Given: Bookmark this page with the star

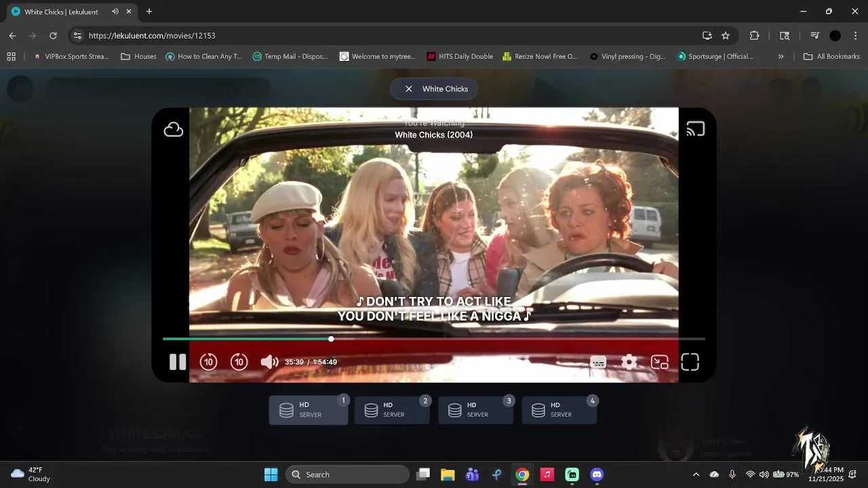Looking at the screenshot, I should [726, 35].
